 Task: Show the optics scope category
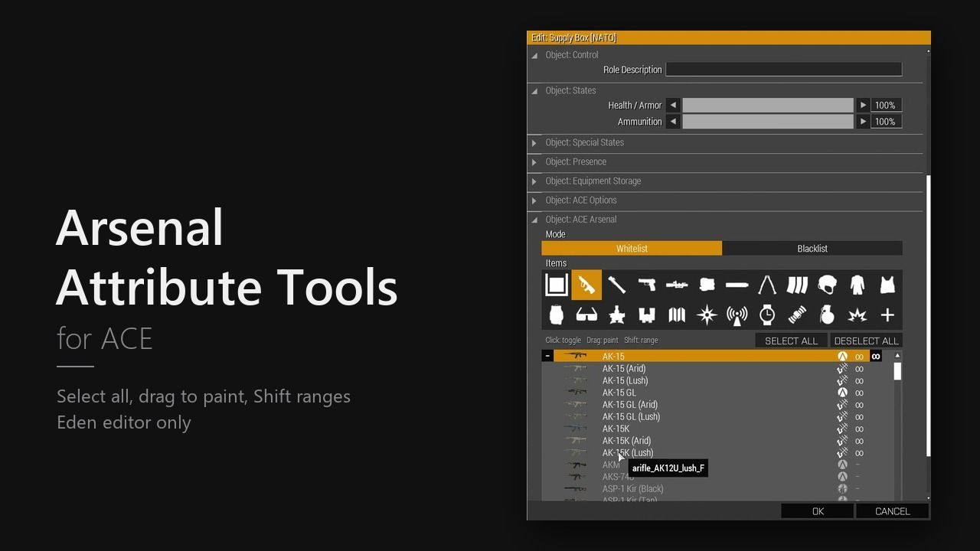point(677,285)
